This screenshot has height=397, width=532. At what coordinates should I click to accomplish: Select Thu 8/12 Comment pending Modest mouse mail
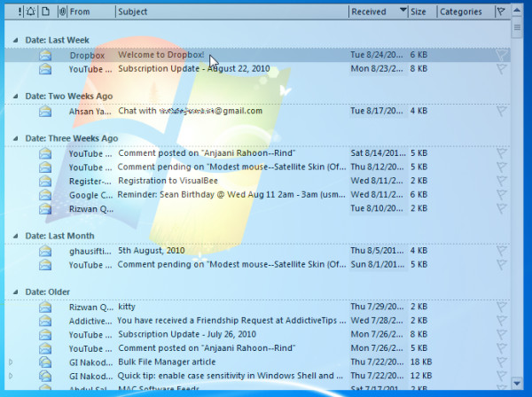[x=231, y=167]
